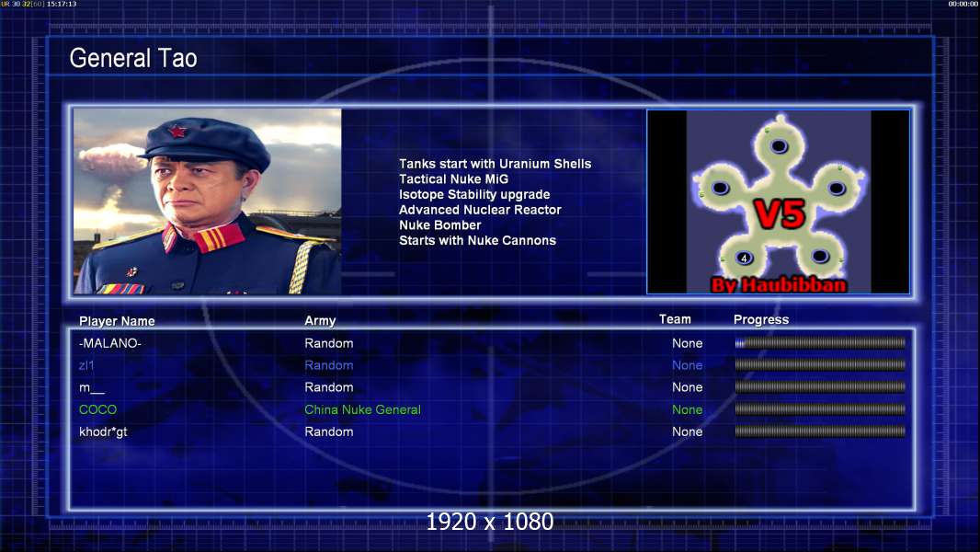Viewport: 980px width, 552px height.
Task: Click China Nuke General army entry
Action: [x=362, y=409]
